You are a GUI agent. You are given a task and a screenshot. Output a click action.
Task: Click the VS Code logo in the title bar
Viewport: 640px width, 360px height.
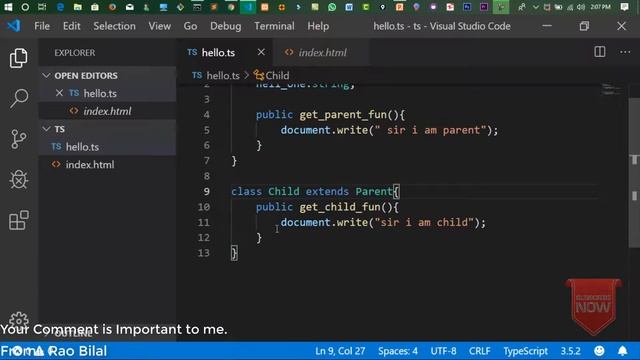[14, 26]
